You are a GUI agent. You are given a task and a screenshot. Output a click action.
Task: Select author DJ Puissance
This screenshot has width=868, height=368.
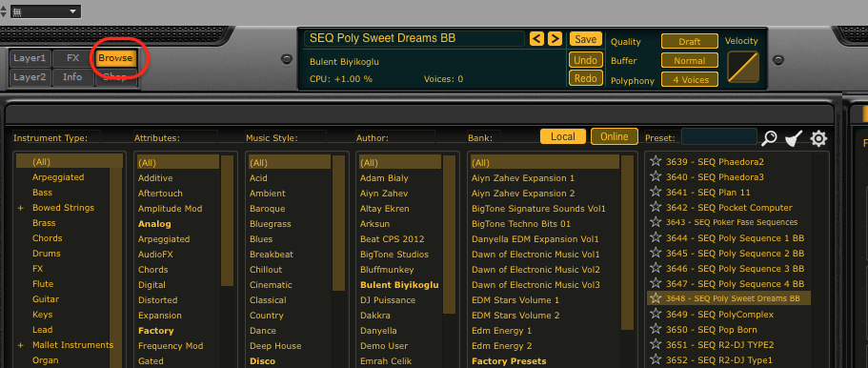point(388,299)
